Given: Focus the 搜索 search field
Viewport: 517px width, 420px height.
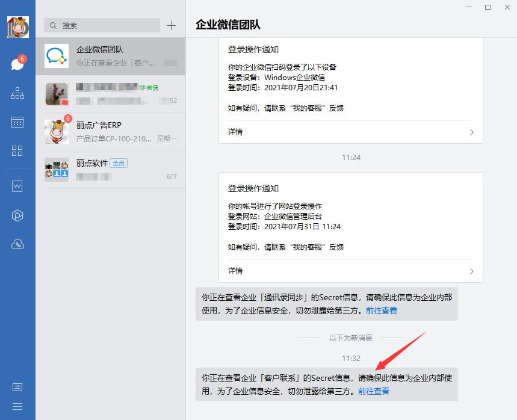Looking at the screenshot, I should pos(102,25).
